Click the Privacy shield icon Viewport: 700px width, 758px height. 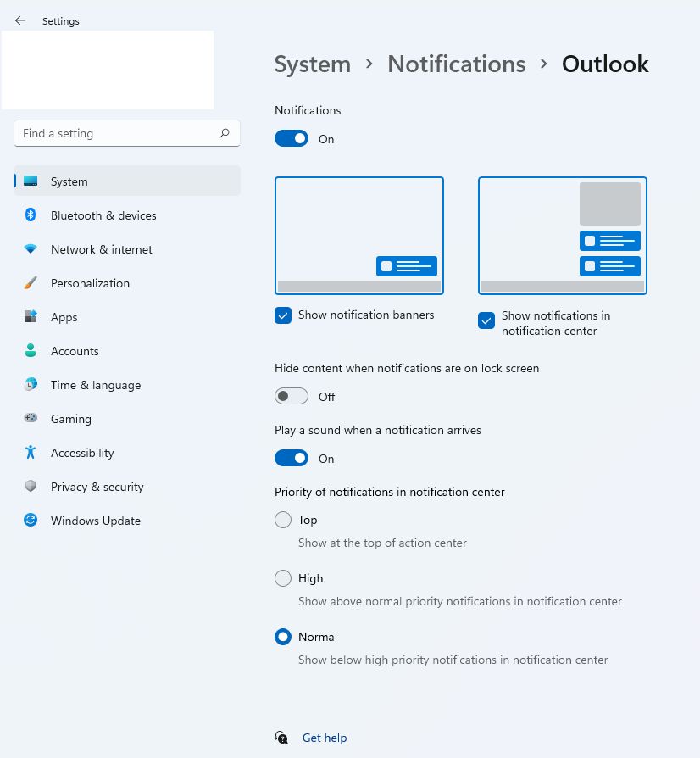tap(31, 486)
